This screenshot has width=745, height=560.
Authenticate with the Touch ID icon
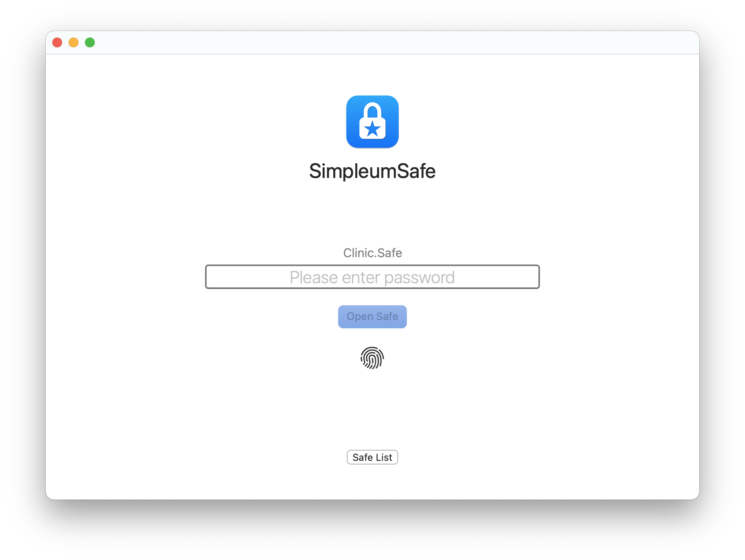372,358
